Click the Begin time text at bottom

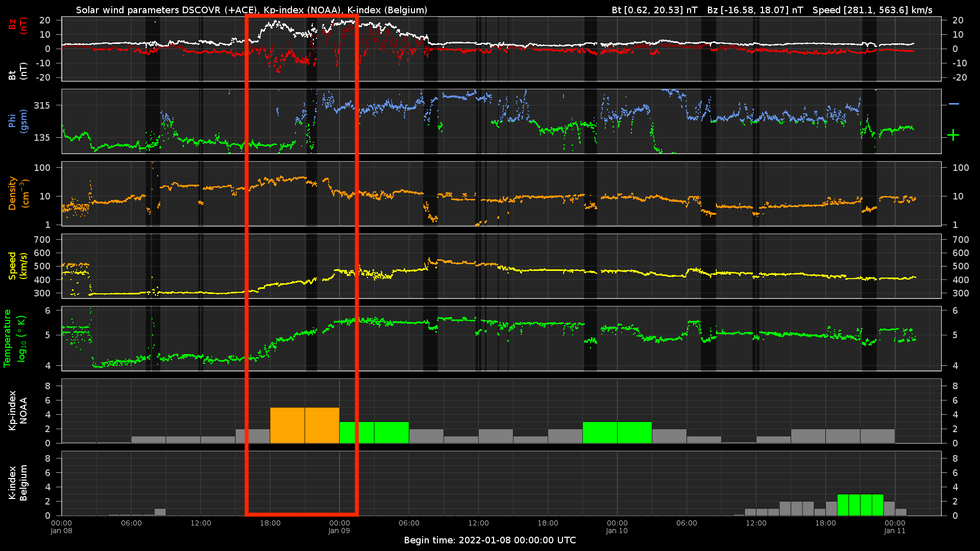(x=489, y=540)
